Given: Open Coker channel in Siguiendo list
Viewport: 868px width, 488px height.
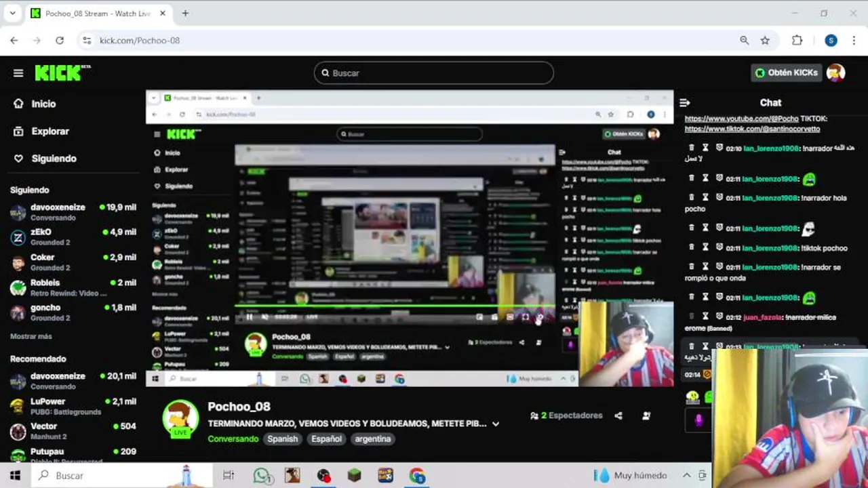Looking at the screenshot, I should pyautogui.click(x=73, y=262).
